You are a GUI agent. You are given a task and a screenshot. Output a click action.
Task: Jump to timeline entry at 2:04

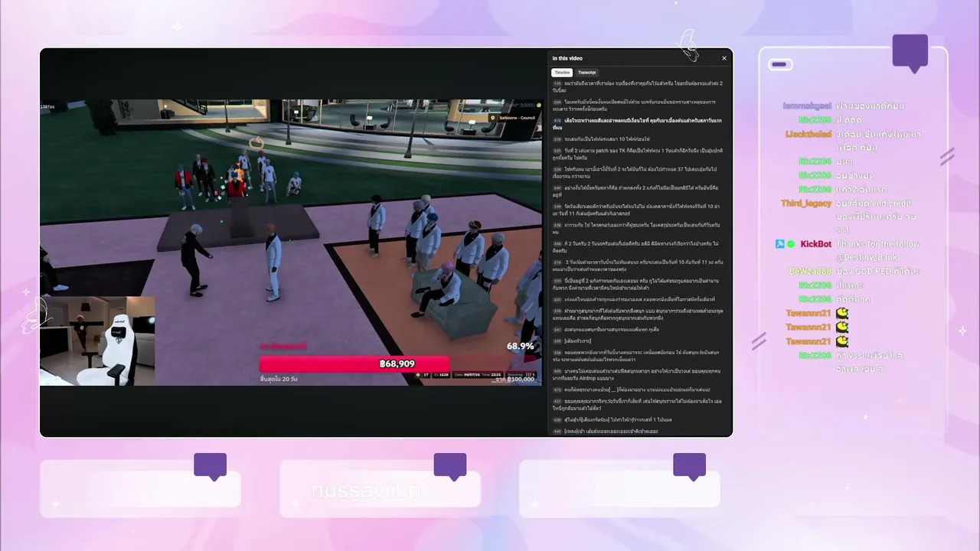coord(638,105)
